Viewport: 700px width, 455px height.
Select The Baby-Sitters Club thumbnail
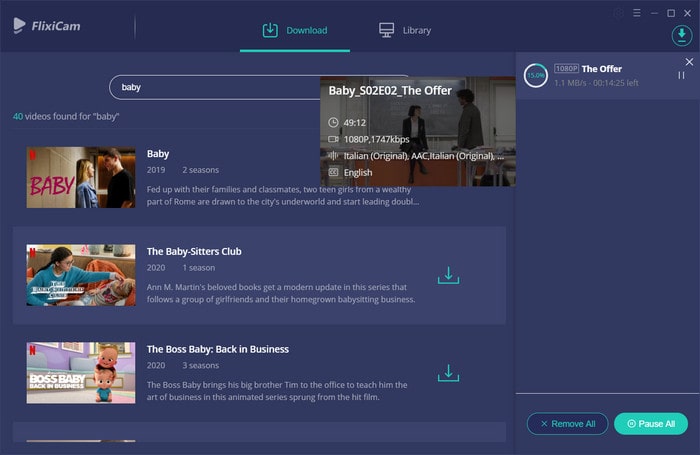point(81,275)
